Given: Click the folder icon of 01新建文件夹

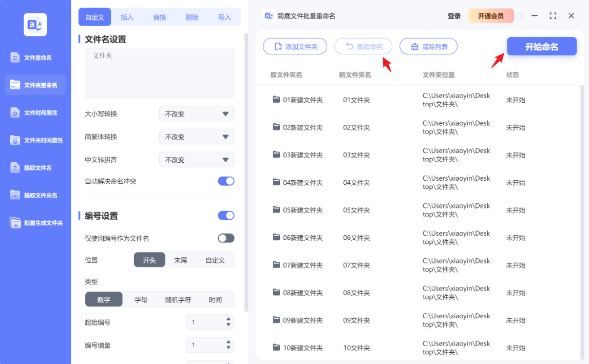Looking at the screenshot, I should coord(276,99).
